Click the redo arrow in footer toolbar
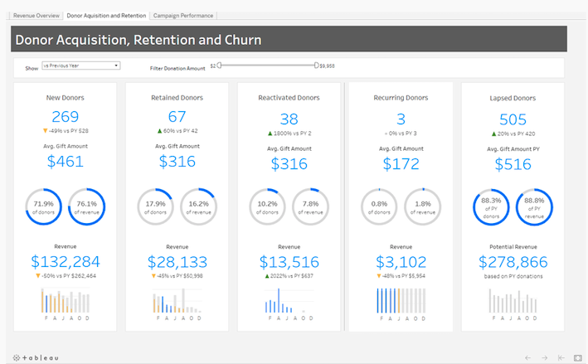This screenshot has width=588, height=364. [544, 357]
